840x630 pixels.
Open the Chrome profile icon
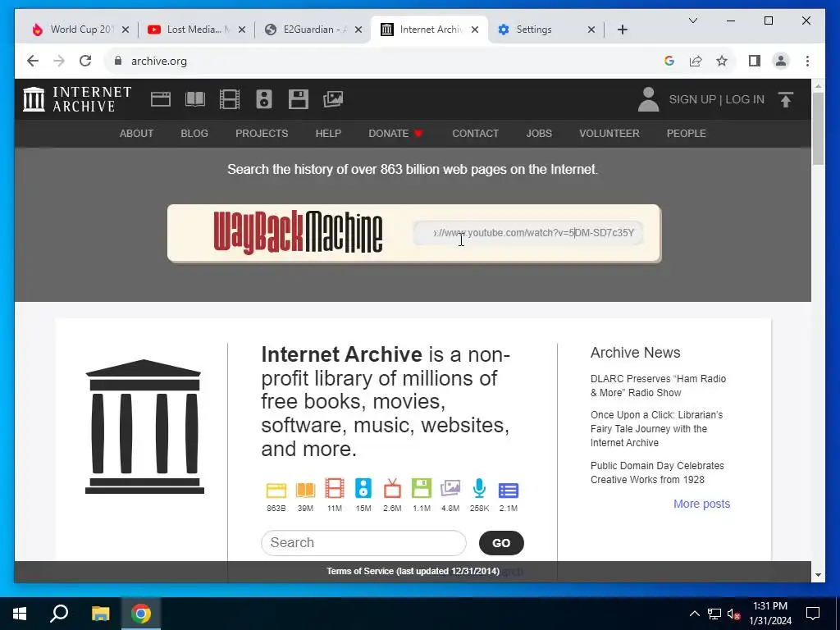(x=781, y=61)
